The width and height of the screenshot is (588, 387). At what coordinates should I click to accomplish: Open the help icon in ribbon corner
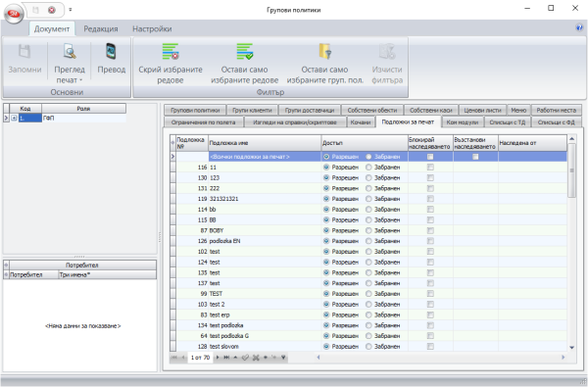click(x=579, y=27)
